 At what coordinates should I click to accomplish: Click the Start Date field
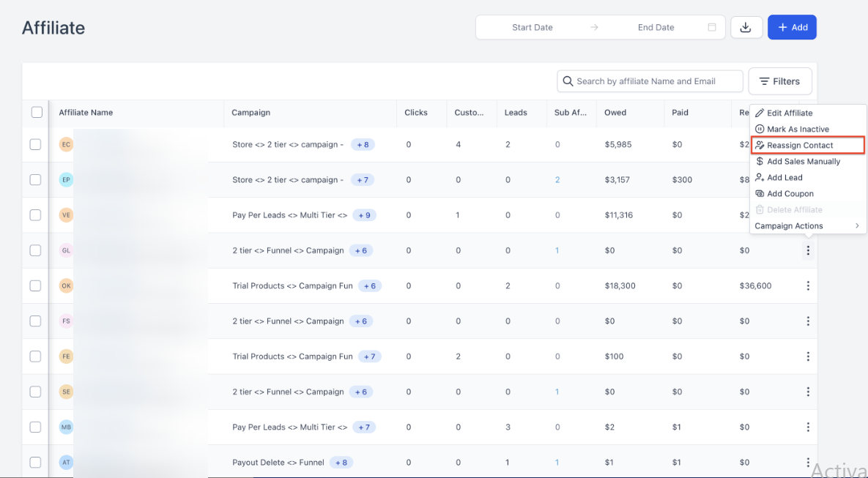[x=533, y=27]
